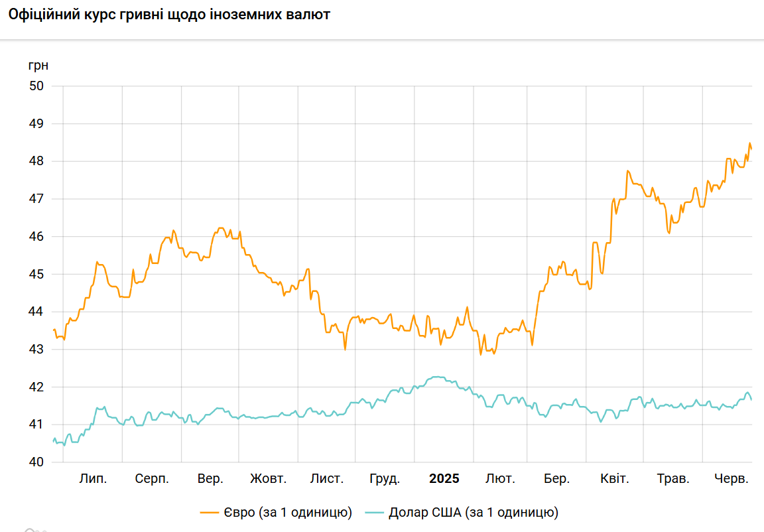
Task: Click the Лют. month axis label
Action: coord(500,478)
